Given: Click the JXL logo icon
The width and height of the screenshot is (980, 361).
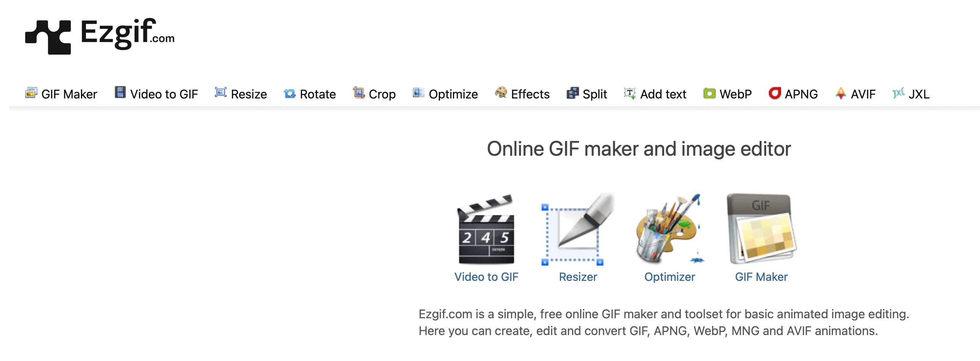Looking at the screenshot, I should (x=898, y=93).
